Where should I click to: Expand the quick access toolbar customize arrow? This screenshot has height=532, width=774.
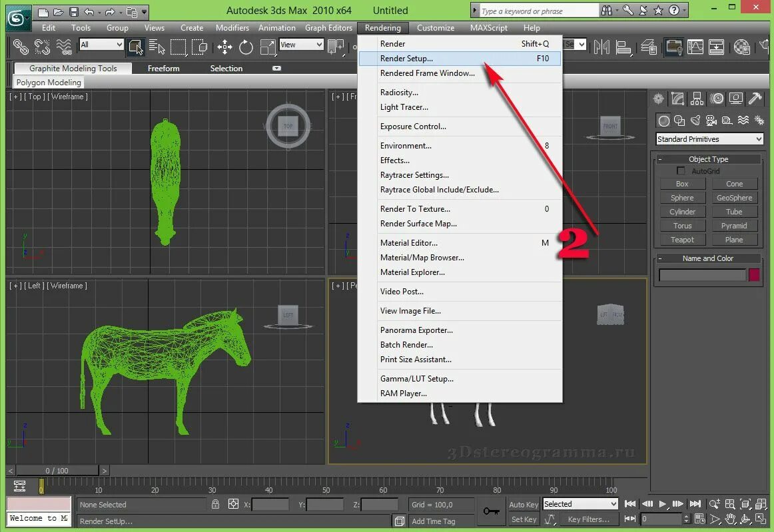[x=145, y=12]
